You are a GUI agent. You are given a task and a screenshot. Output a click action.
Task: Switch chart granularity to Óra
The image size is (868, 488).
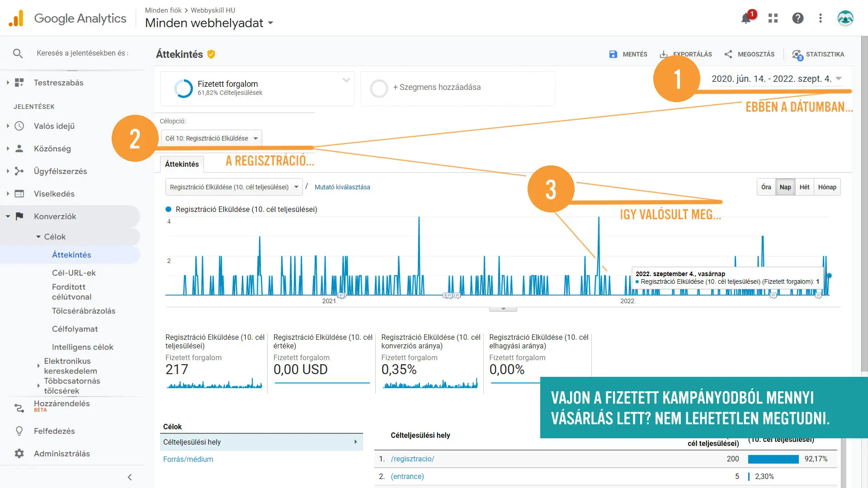click(x=766, y=187)
